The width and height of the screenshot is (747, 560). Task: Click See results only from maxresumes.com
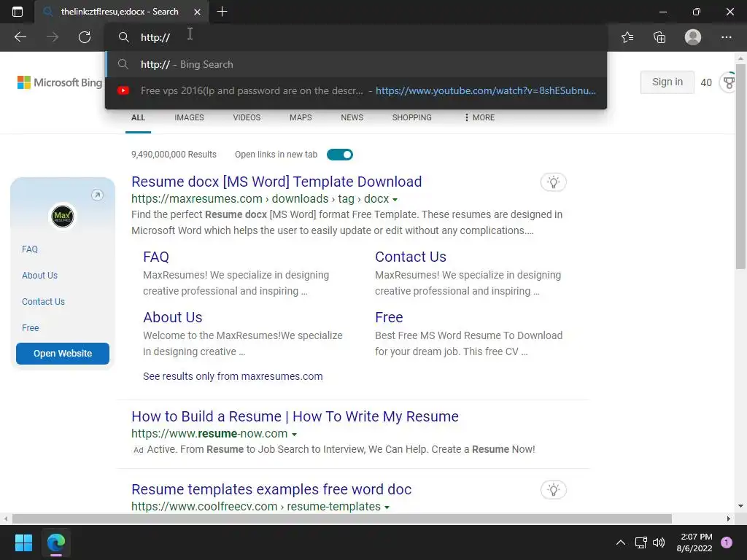click(x=233, y=376)
